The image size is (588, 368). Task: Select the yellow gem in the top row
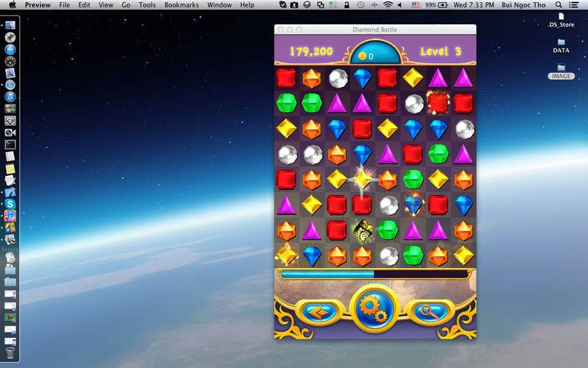(x=413, y=78)
